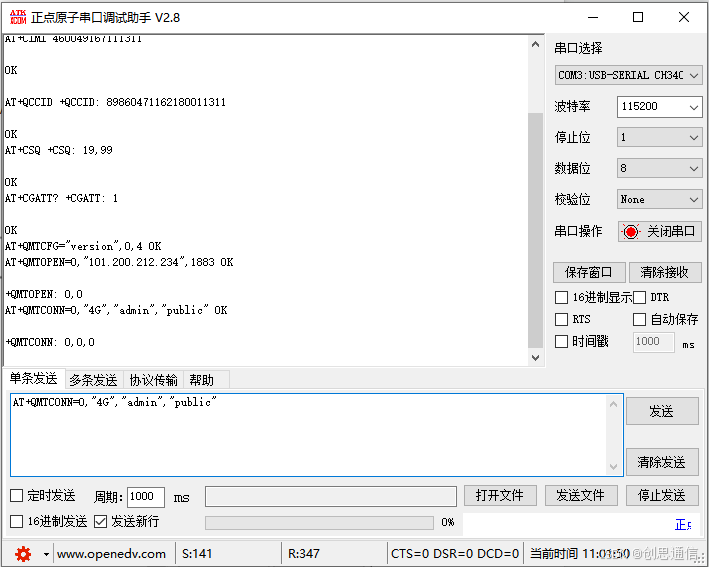Click the 保存窗口 button
The height and width of the screenshot is (567, 709).
point(589,272)
